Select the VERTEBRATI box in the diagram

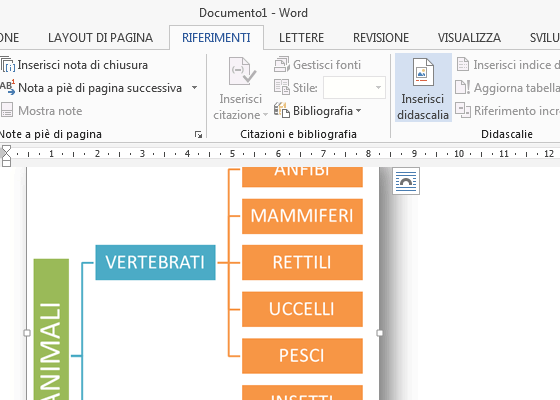click(x=155, y=262)
